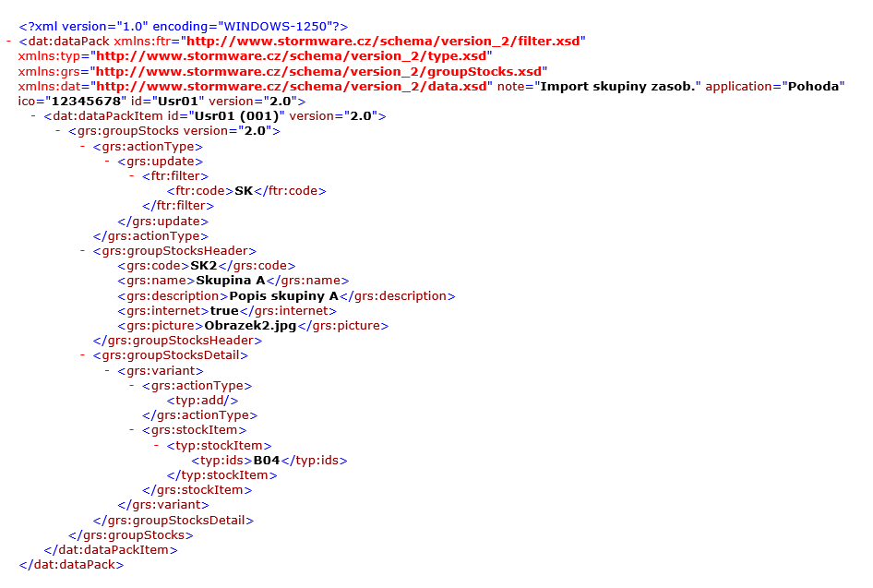Click the filter.xsd schema URL

tap(385, 42)
